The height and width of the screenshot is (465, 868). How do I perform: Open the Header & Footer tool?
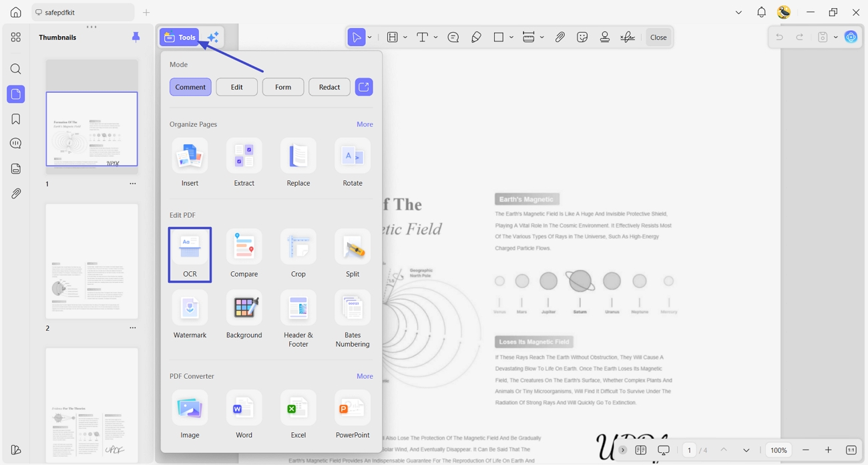click(x=298, y=319)
